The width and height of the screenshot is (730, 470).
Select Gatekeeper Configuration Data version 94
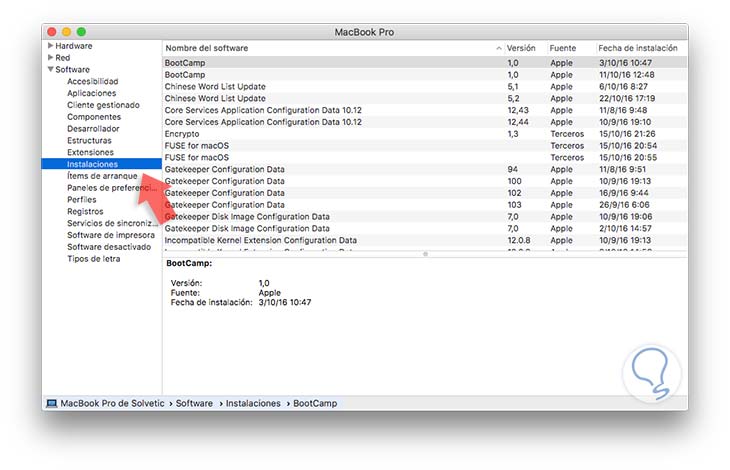[425, 169]
